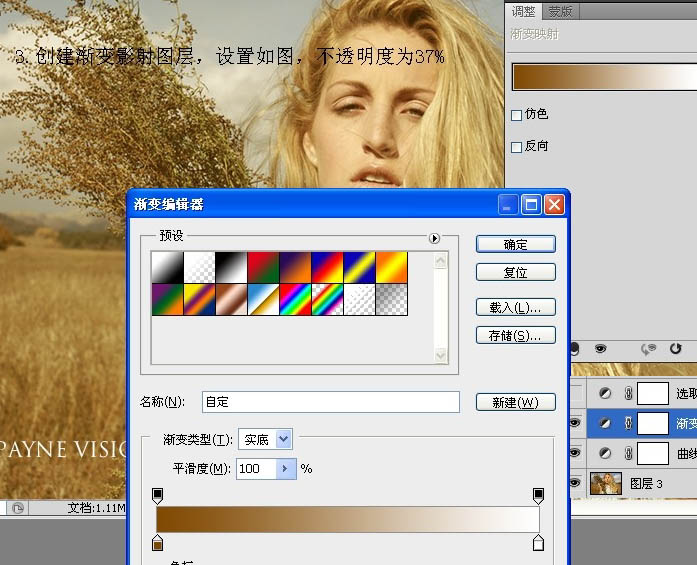Click the 载入(L)... button
This screenshot has height=565, width=697.
pyautogui.click(x=515, y=307)
